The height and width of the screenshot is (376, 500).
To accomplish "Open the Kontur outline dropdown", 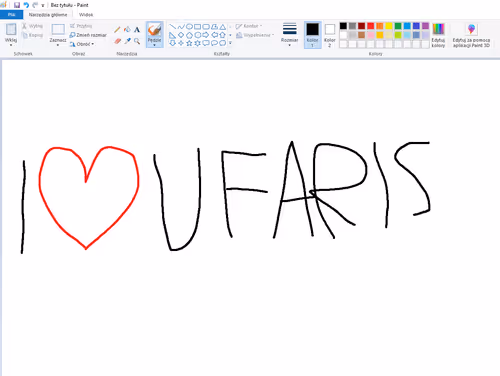I will [249, 26].
